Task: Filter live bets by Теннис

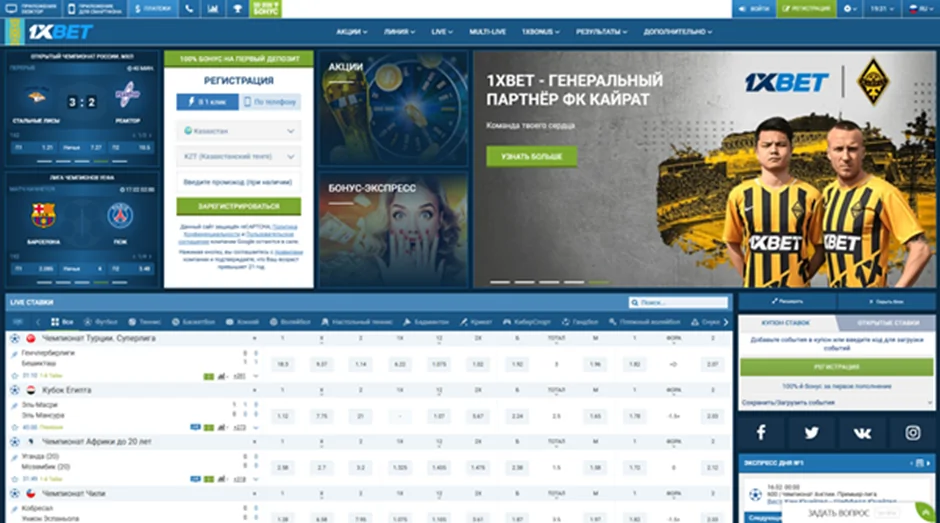Action: [x=144, y=322]
